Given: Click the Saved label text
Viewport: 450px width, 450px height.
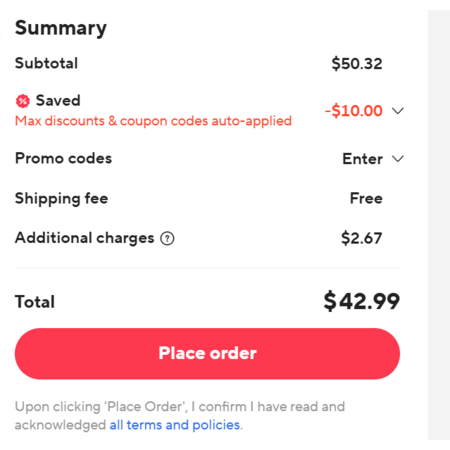Looking at the screenshot, I should pyautogui.click(x=58, y=100).
